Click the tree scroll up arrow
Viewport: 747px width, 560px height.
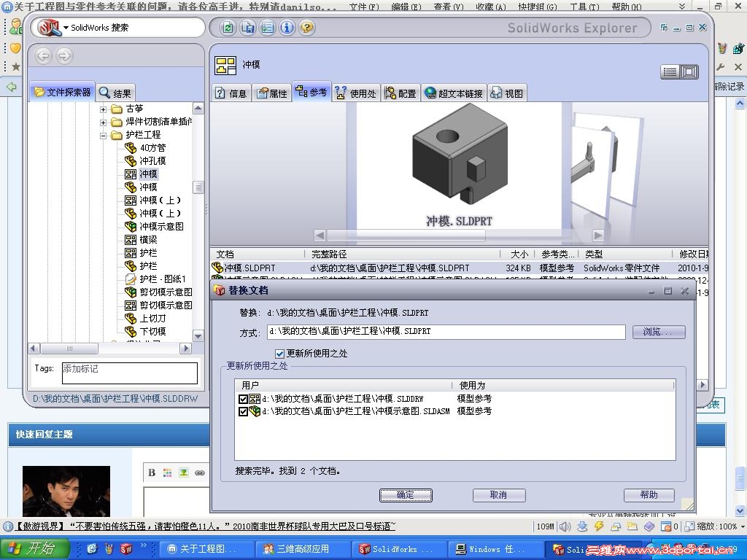tap(198, 109)
